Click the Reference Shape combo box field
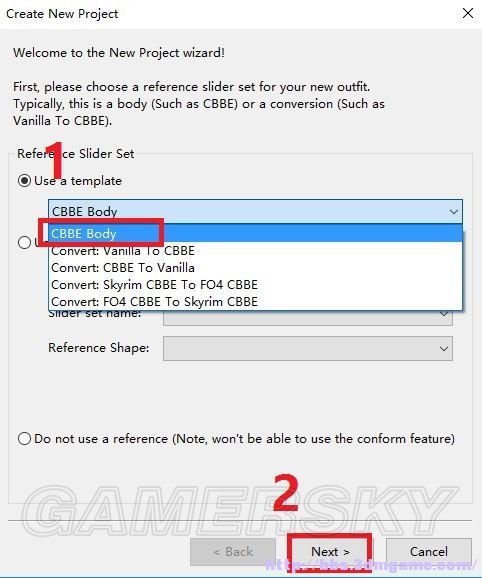The image size is (482, 578). point(308,348)
